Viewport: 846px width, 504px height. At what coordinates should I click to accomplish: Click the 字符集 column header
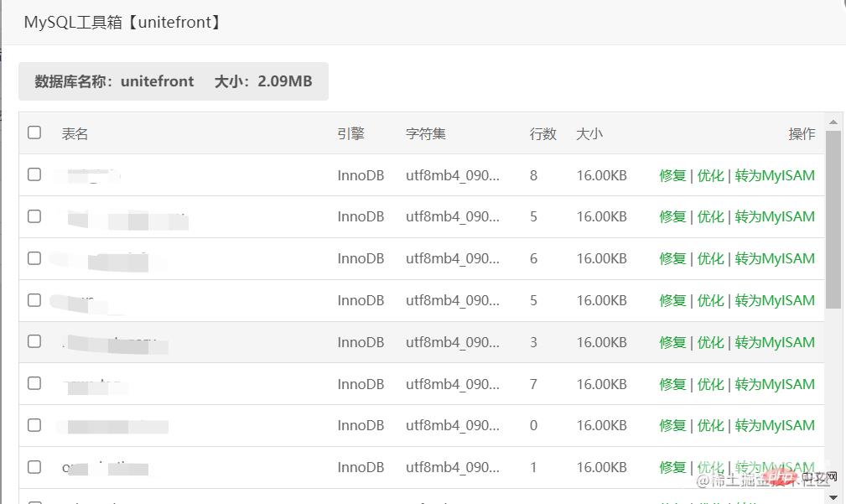[x=426, y=133]
